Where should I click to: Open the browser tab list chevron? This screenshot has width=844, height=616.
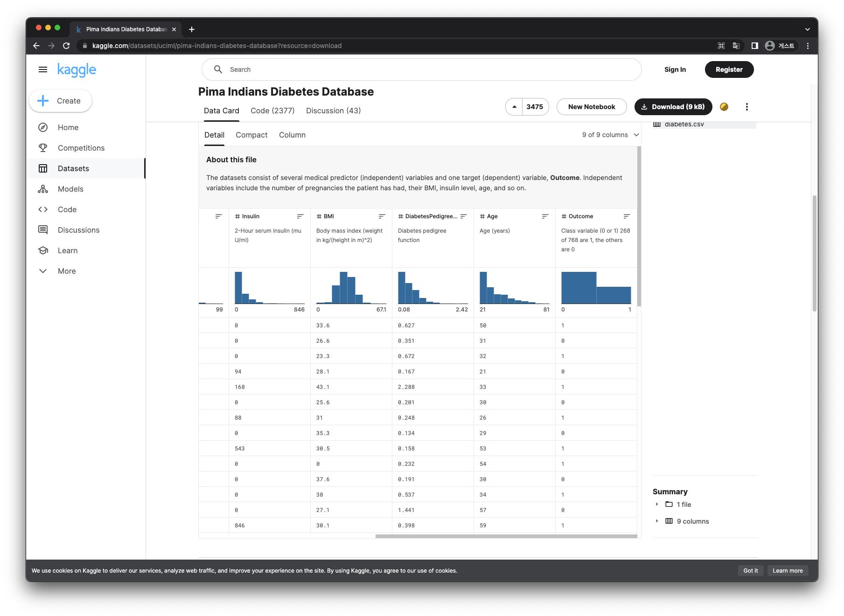click(x=807, y=29)
